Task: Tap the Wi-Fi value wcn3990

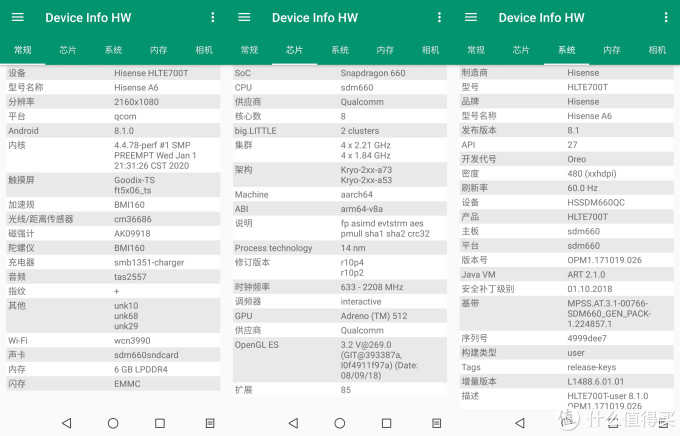Action: pyautogui.click(x=132, y=341)
